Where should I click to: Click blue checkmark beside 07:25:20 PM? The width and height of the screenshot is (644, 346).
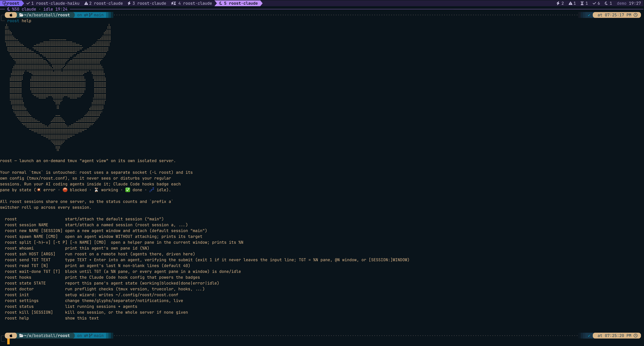pyautogui.click(x=589, y=335)
